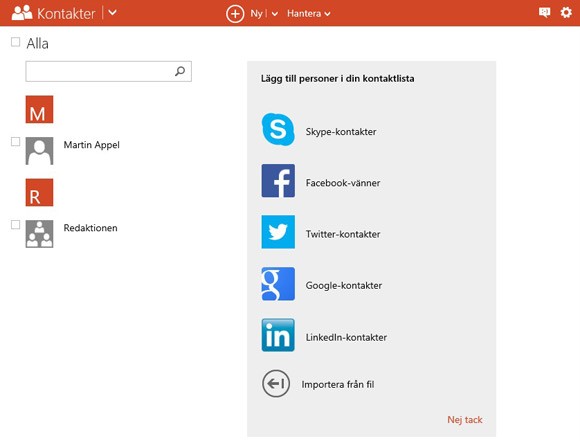
Task: Add Twitter-kontakter
Action: (x=343, y=234)
